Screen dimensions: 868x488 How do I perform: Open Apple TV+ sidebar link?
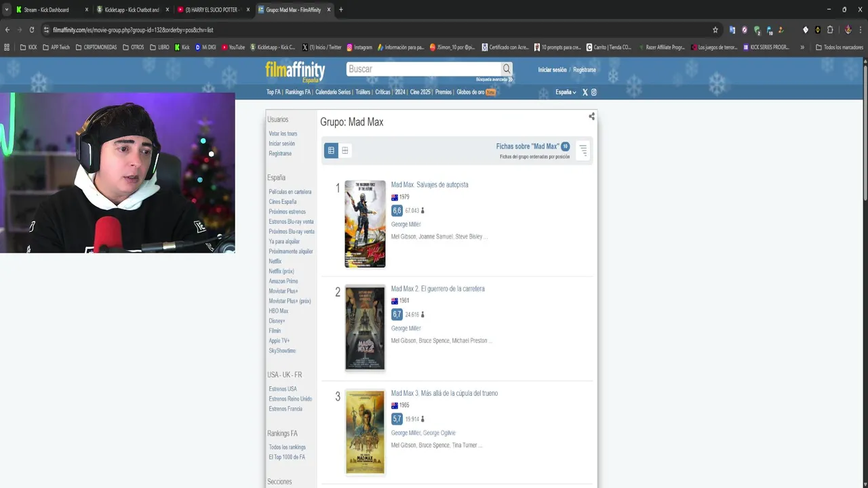click(279, 340)
